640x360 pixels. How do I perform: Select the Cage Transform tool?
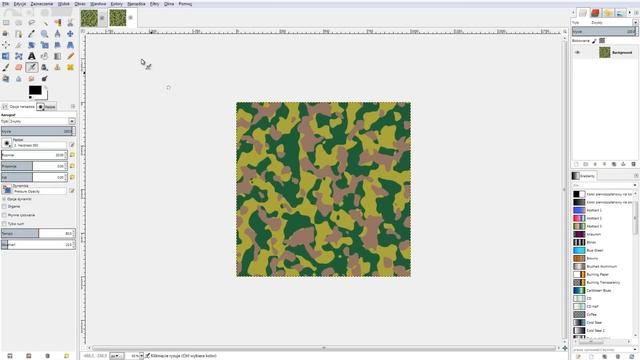tap(18, 56)
